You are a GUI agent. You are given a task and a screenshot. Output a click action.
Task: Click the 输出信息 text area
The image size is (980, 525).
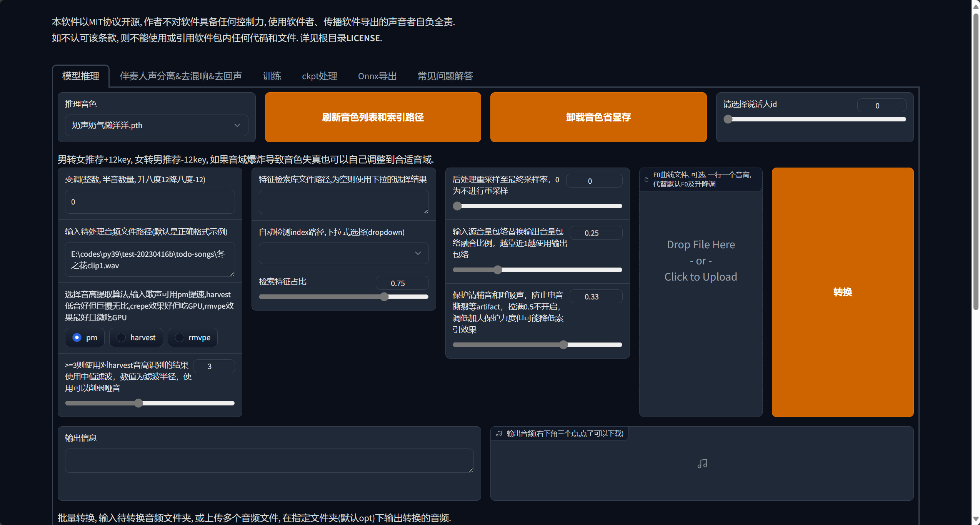pyautogui.click(x=269, y=460)
